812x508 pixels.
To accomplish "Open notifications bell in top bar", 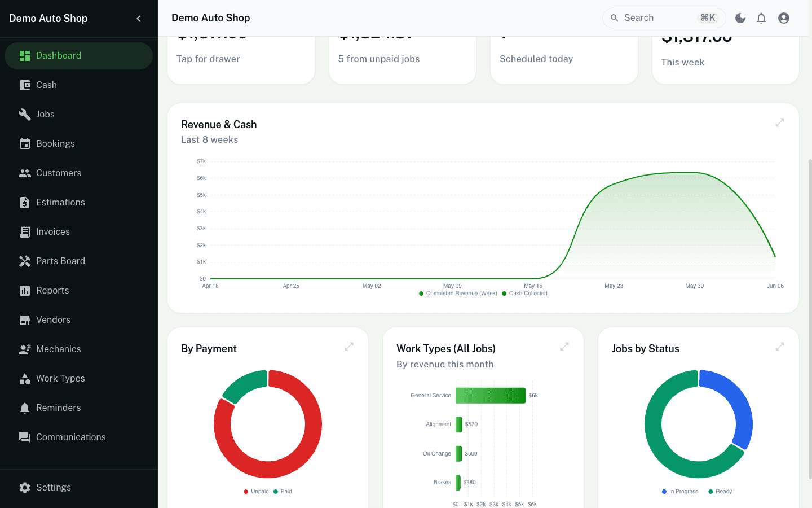I will 761,18.
